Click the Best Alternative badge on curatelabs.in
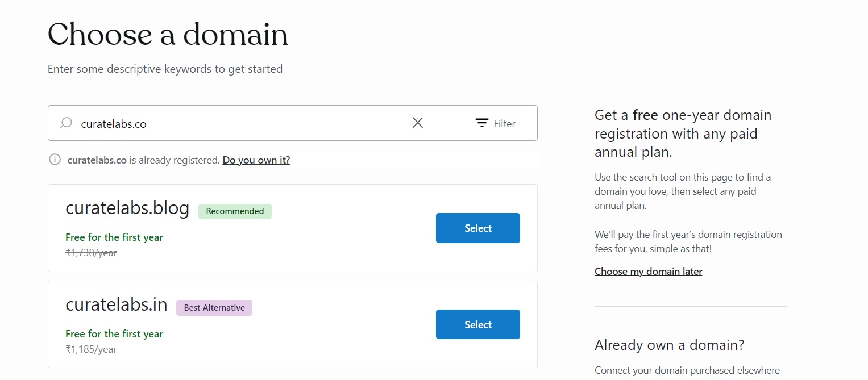868x380 pixels. coord(214,307)
